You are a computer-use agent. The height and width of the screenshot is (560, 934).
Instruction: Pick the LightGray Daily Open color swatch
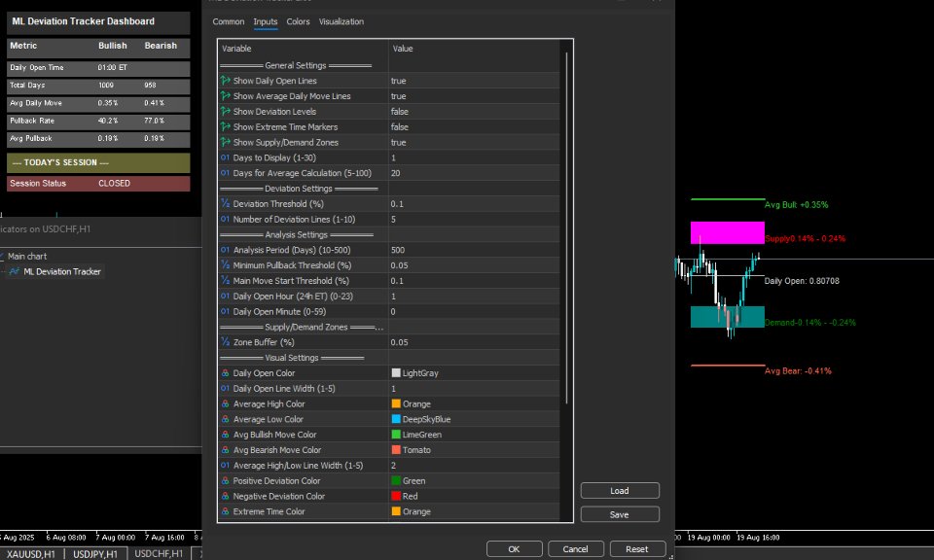click(396, 373)
